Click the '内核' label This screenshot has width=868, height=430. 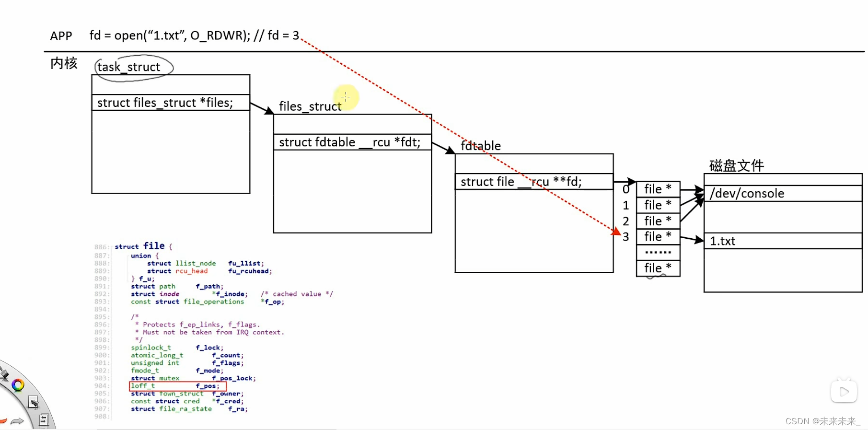64,63
